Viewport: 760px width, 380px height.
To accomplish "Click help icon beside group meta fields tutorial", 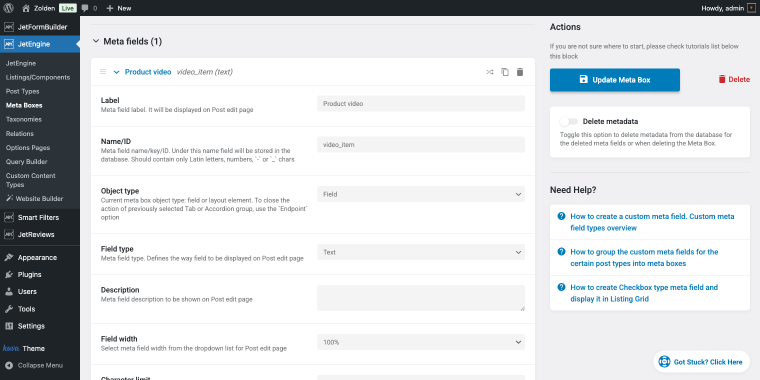I will 561,252.
